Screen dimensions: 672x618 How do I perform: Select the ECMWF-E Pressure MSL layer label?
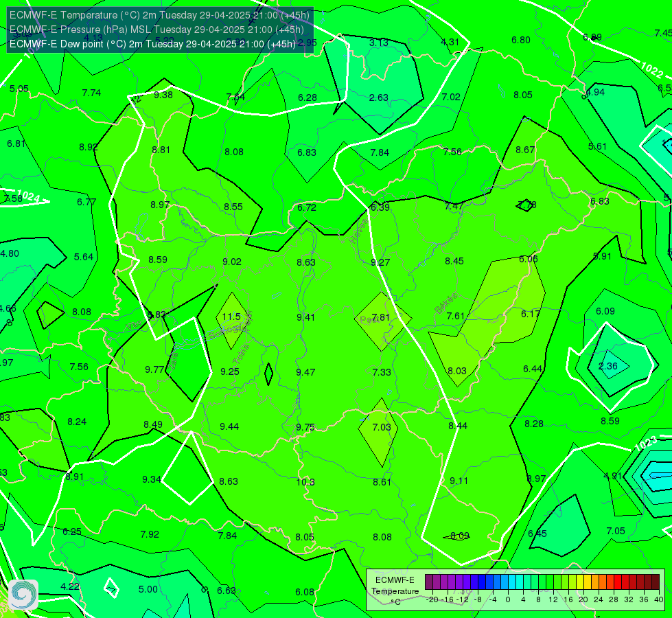coord(157,30)
